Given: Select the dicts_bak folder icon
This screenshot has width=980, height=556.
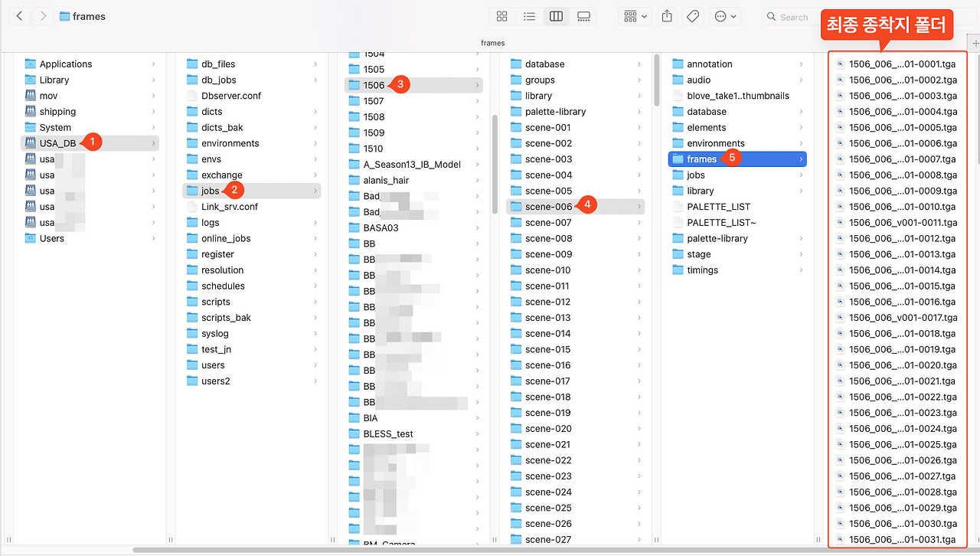Looking at the screenshot, I should (193, 127).
